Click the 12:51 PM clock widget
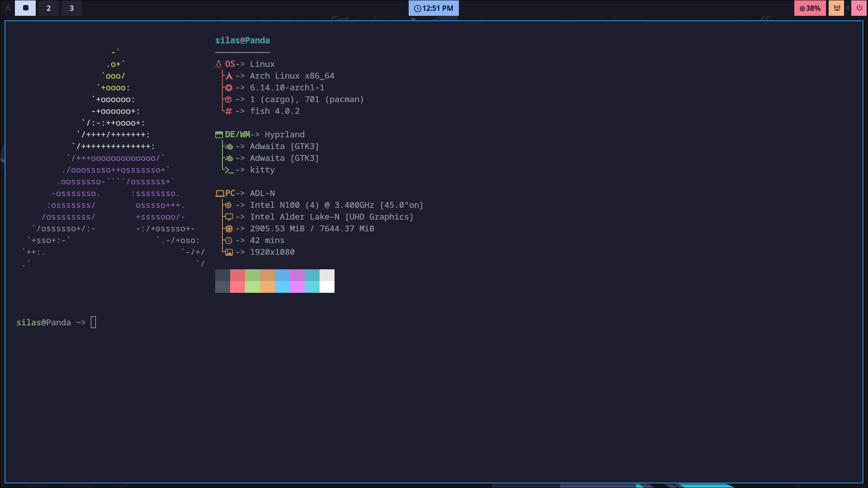 (x=434, y=8)
